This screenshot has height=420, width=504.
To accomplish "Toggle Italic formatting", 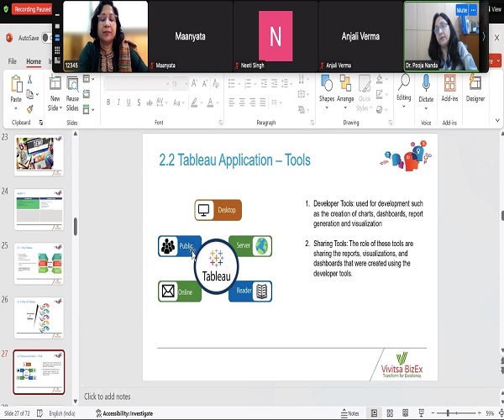I will click(118, 102).
